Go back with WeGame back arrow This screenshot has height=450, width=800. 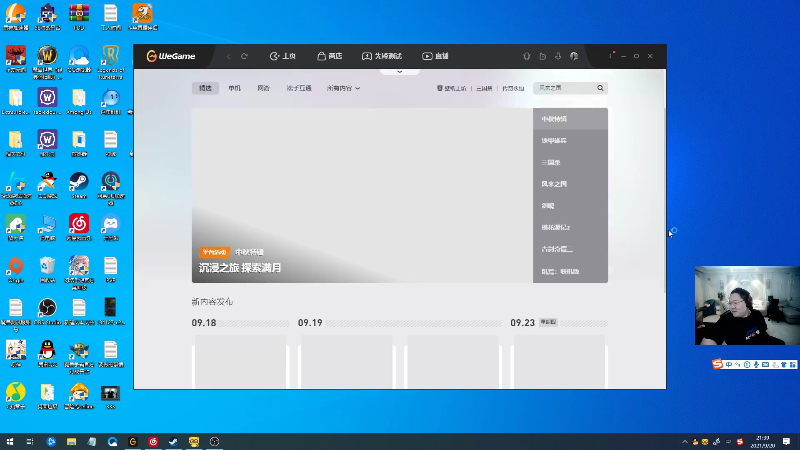pos(229,56)
